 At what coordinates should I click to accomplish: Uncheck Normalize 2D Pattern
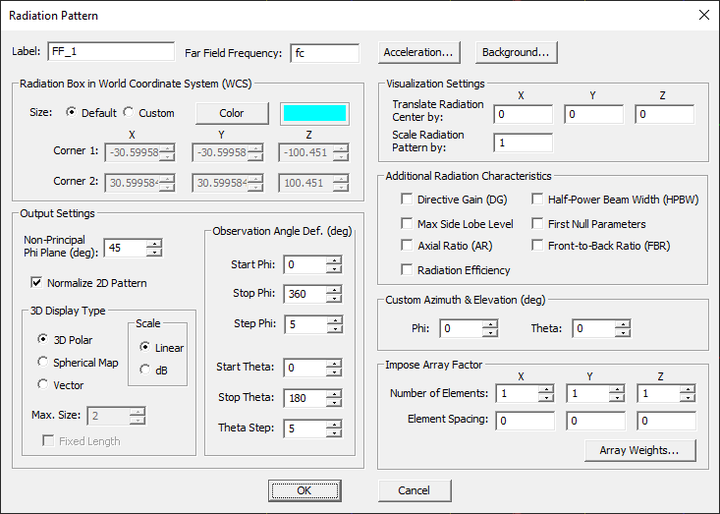click(x=38, y=283)
